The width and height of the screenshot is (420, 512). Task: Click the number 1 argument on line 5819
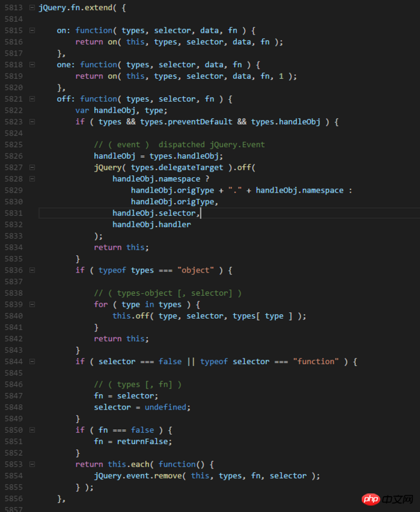[281, 76]
